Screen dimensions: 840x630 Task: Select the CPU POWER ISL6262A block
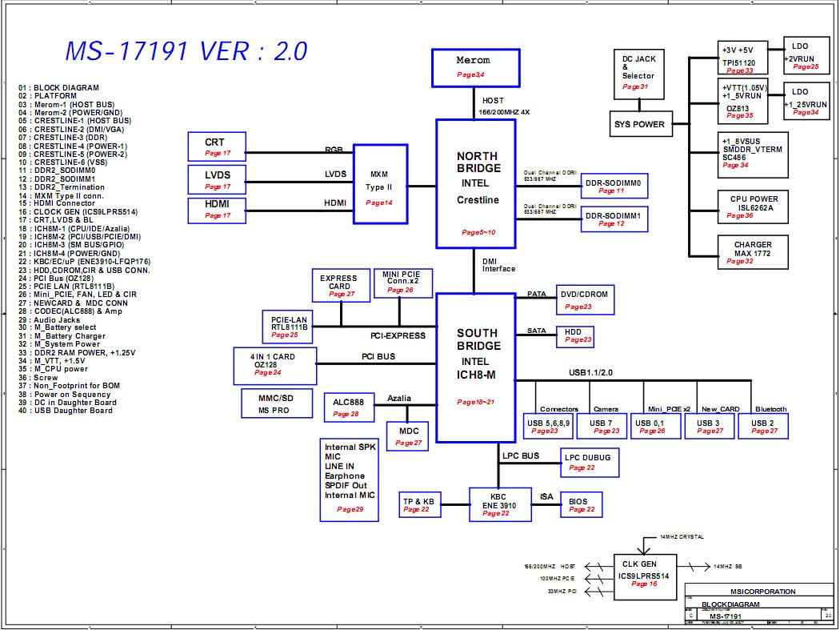753,207
